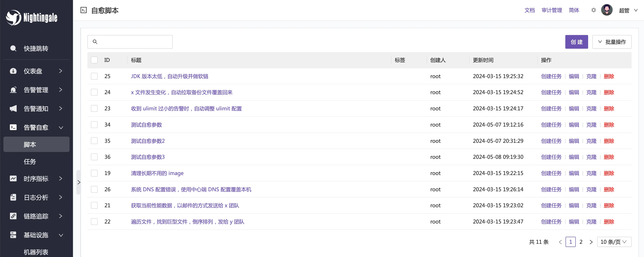Tick the select-all checkbox in table header
This screenshot has width=644, height=257.
click(94, 60)
